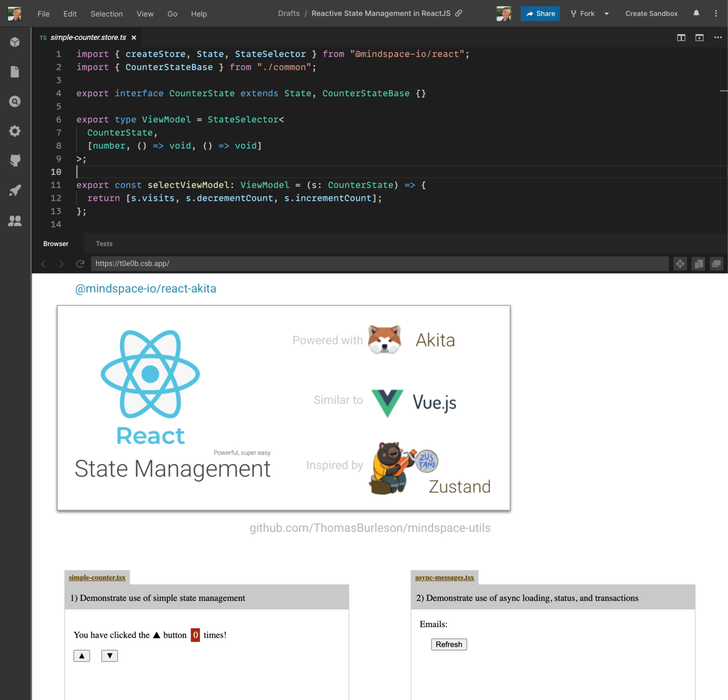Image resolution: width=728 pixels, height=700 pixels.
Task: Click the "@mindspace-io/react" import string
Action: click(407, 54)
